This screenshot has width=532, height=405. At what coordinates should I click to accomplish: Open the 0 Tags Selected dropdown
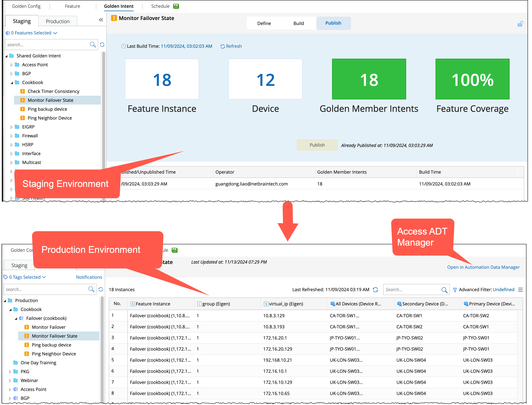point(25,277)
